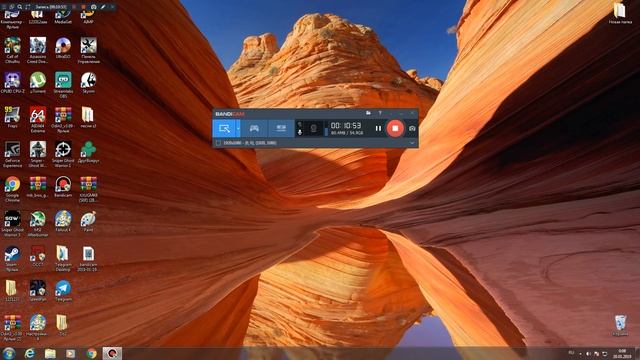Open AIDA64 Extreme shortcut
This screenshot has width=640, height=360.
click(x=38, y=119)
